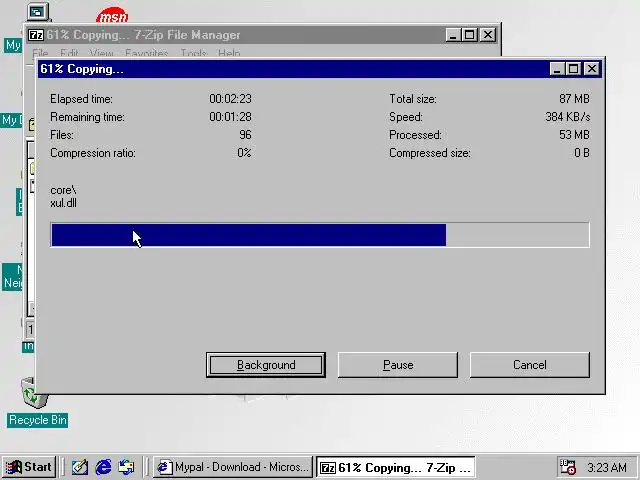The height and width of the screenshot is (480, 640).
Task: Click the 7z icon in File Manager title bar
Action: coord(36,35)
